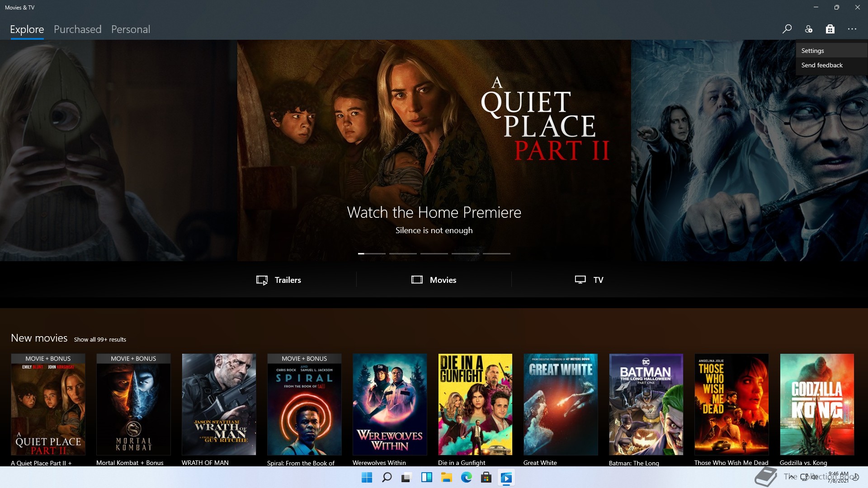Click the TV monitor icon
Viewport: 868px width, 488px height.
coord(580,280)
